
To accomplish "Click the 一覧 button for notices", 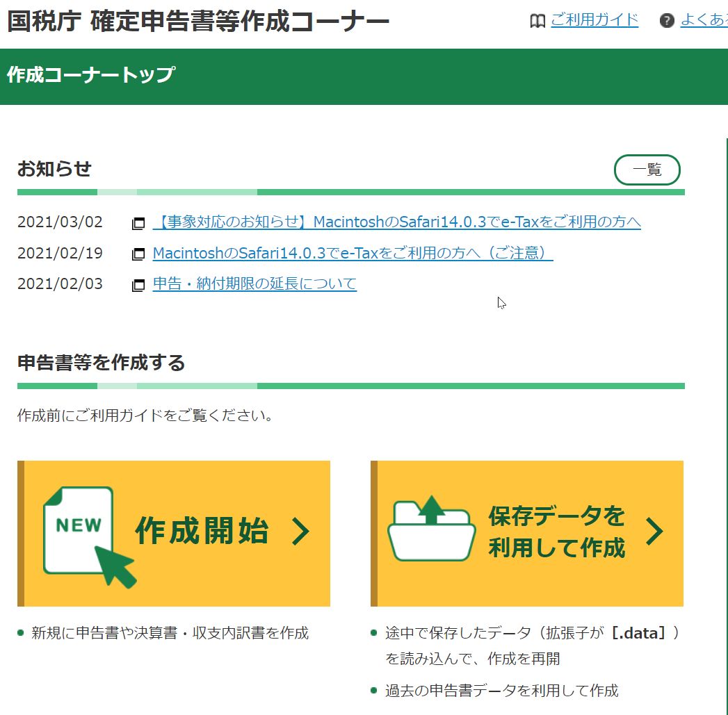I will [x=647, y=170].
